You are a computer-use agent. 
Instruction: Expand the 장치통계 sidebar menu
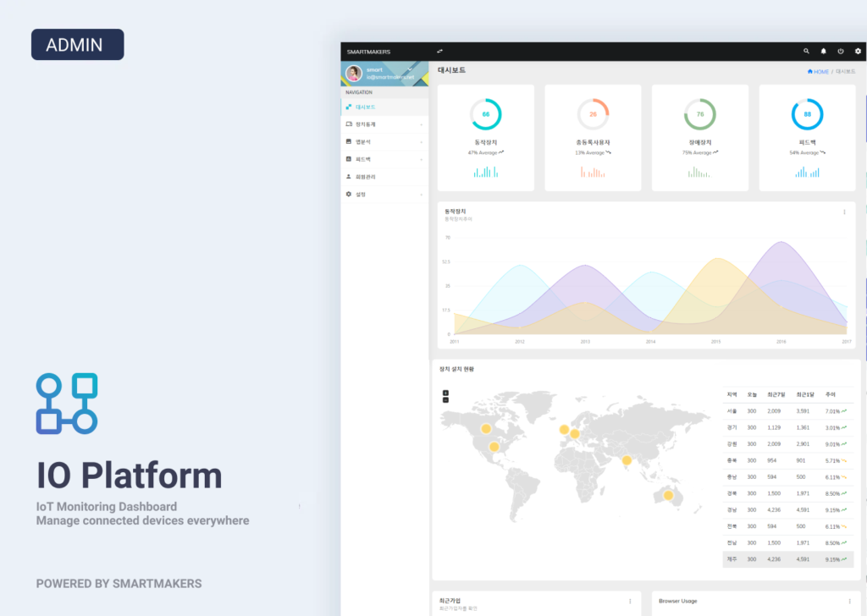pyautogui.click(x=384, y=124)
